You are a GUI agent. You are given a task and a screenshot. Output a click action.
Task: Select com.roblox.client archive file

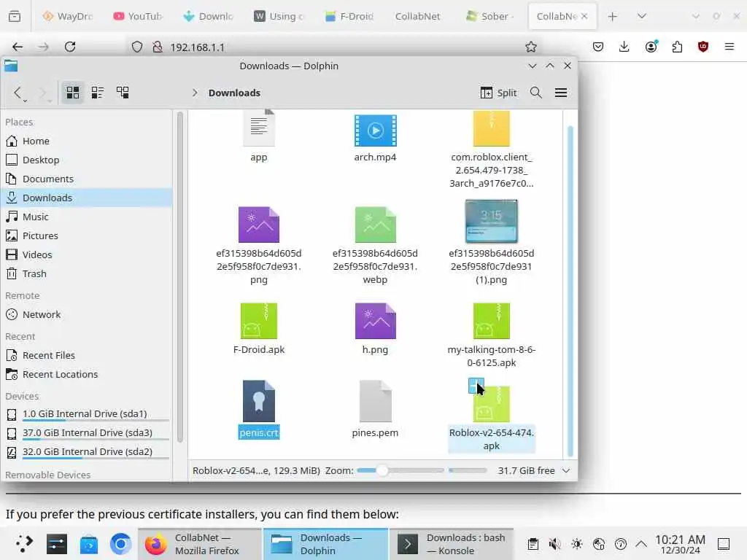pyautogui.click(x=491, y=128)
